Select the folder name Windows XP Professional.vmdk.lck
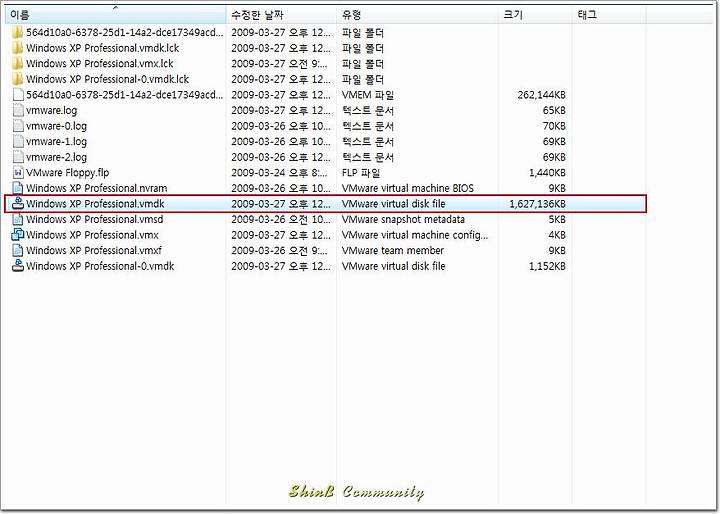This screenshot has width=720, height=514. click(102, 48)
